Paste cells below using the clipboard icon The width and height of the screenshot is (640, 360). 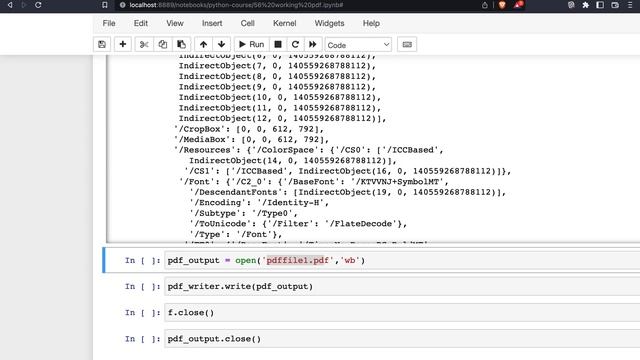pos(181,44)
